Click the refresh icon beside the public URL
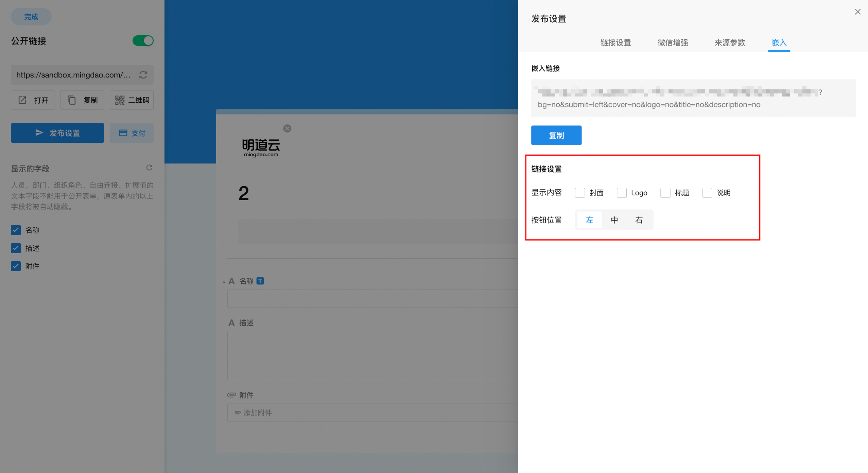The height and width of the screenshot is (473, 868). 143,75
